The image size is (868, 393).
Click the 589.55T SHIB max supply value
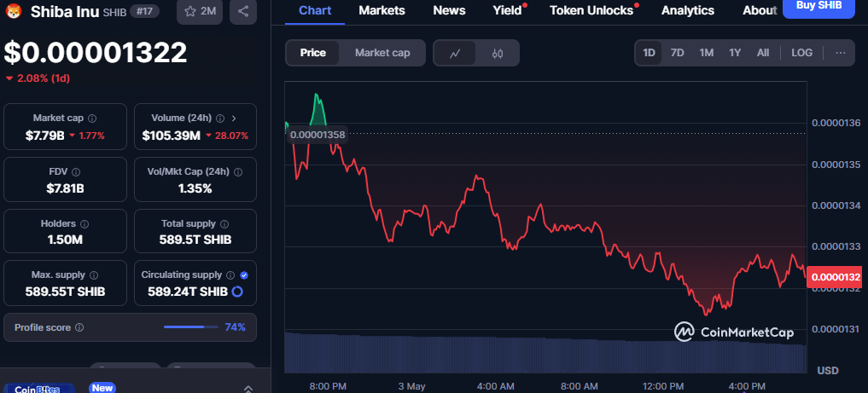[66, 292]
